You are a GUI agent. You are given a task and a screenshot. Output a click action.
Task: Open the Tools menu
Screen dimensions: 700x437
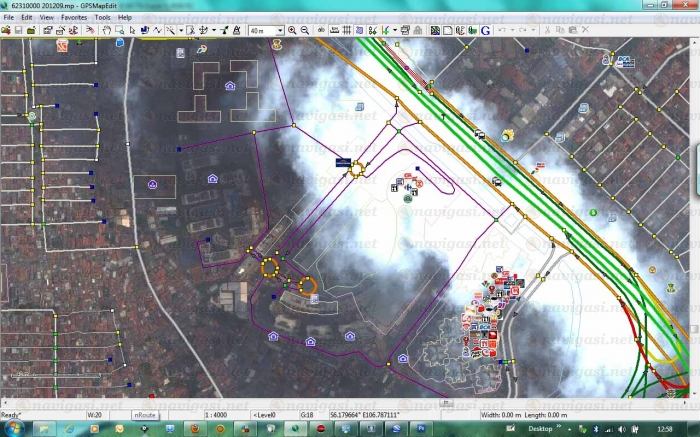pos(102,17)
